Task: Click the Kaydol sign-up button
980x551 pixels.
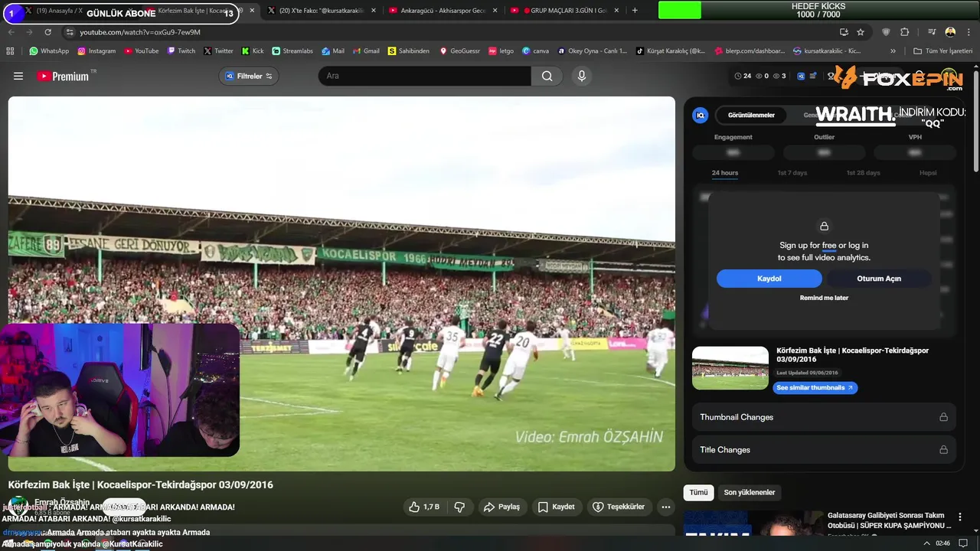Action: tap(769, 279)
